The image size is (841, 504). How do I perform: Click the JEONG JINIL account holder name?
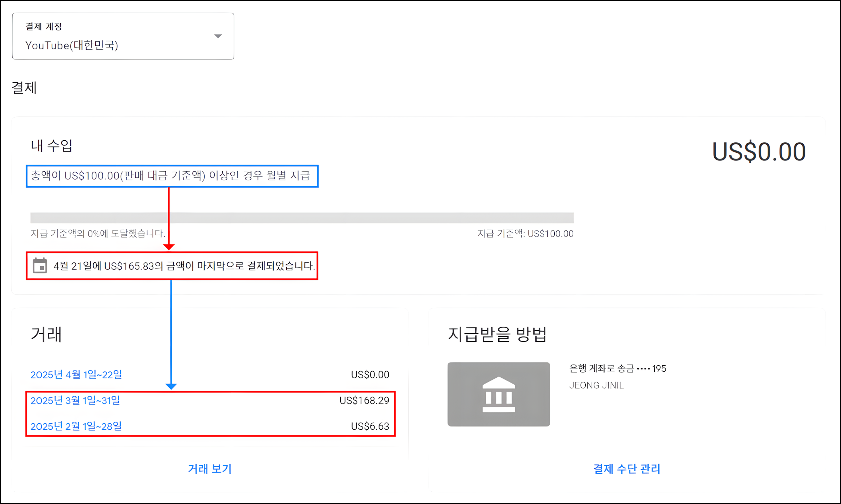coord(596,385)
